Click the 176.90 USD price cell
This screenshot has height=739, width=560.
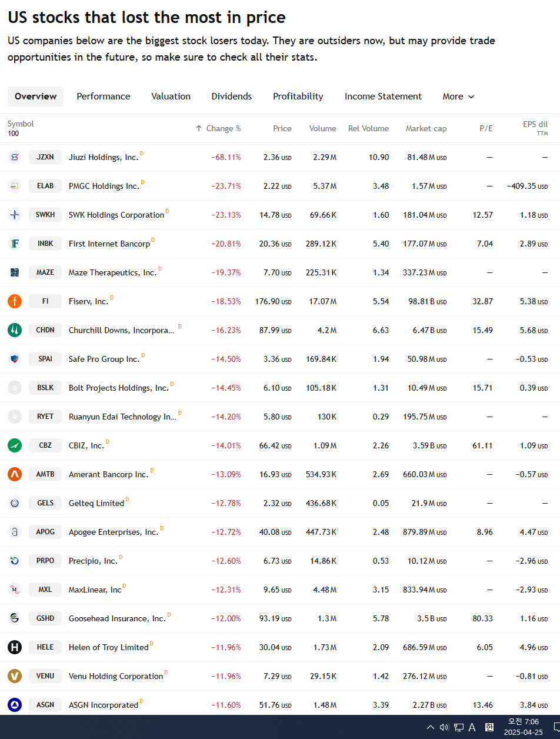click(x=274, y=301)
